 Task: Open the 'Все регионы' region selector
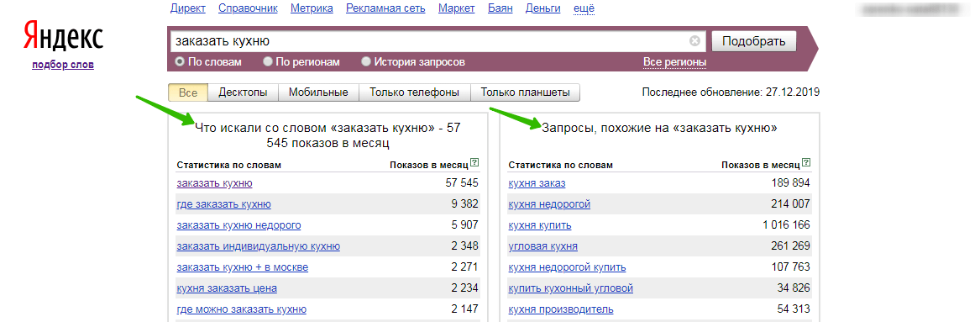click(x=674, y=62)
